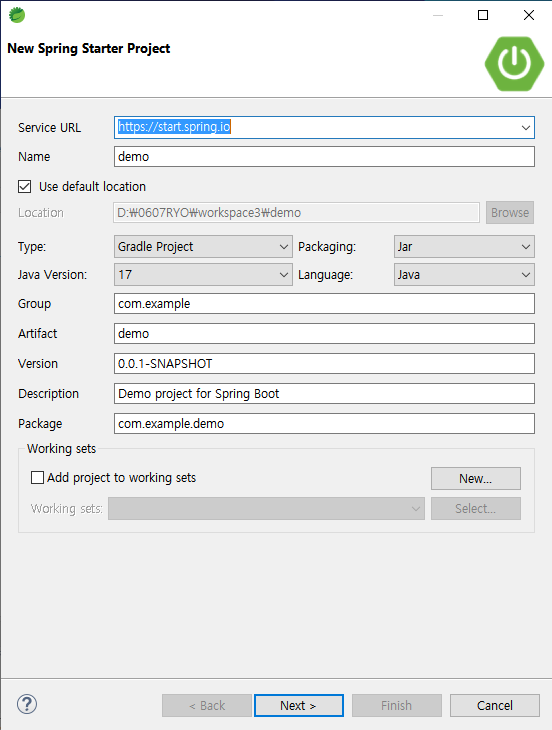Open the Language dropdown showing Java

[x=464, y=275]
